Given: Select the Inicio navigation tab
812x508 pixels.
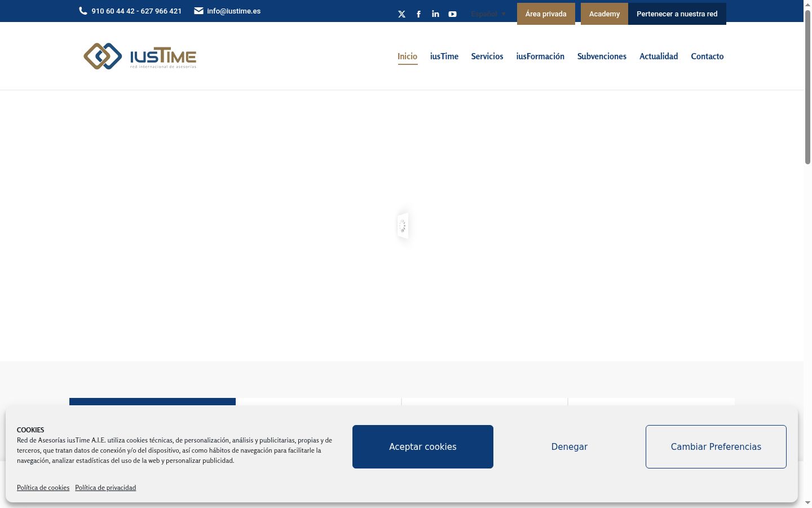Looking at the screenshot, I should point(407,56).
